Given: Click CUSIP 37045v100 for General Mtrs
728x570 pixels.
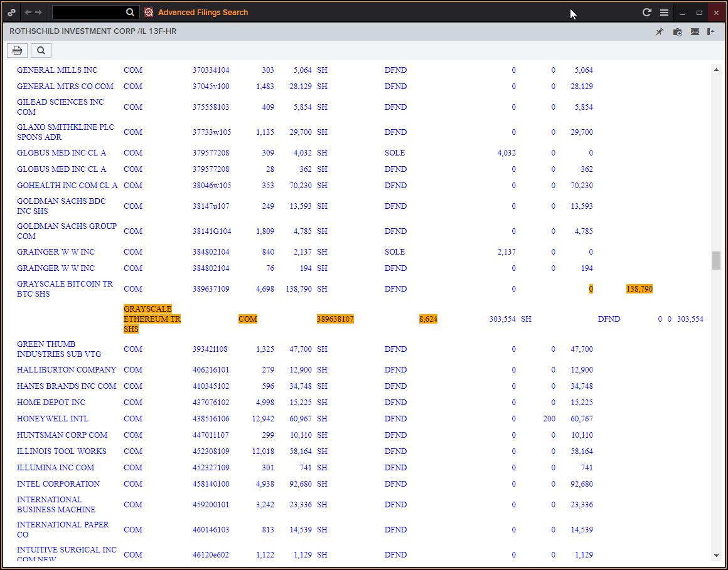Looking at the screenshot, I should [x=211, y=87].
